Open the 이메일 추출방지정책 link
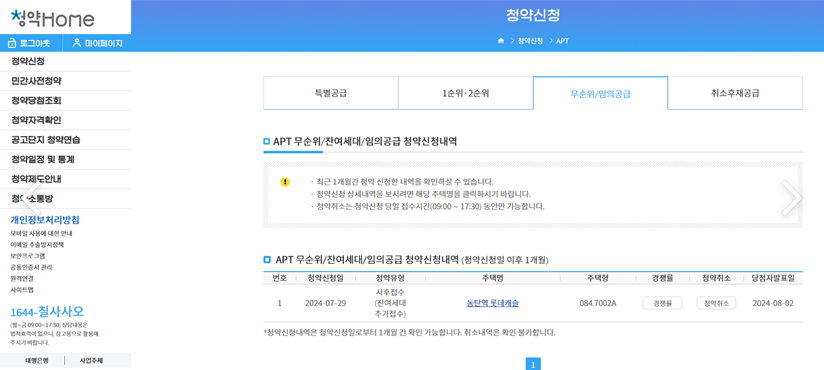Image resolution: width=824 pixels, height=370 pixels. (37, 245)
